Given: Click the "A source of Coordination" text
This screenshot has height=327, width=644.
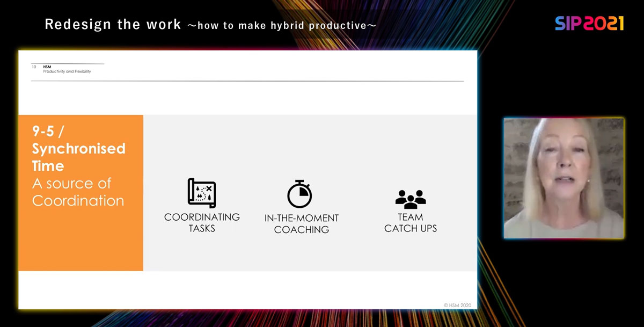Looking at the screenshot, I should point(78,192).
